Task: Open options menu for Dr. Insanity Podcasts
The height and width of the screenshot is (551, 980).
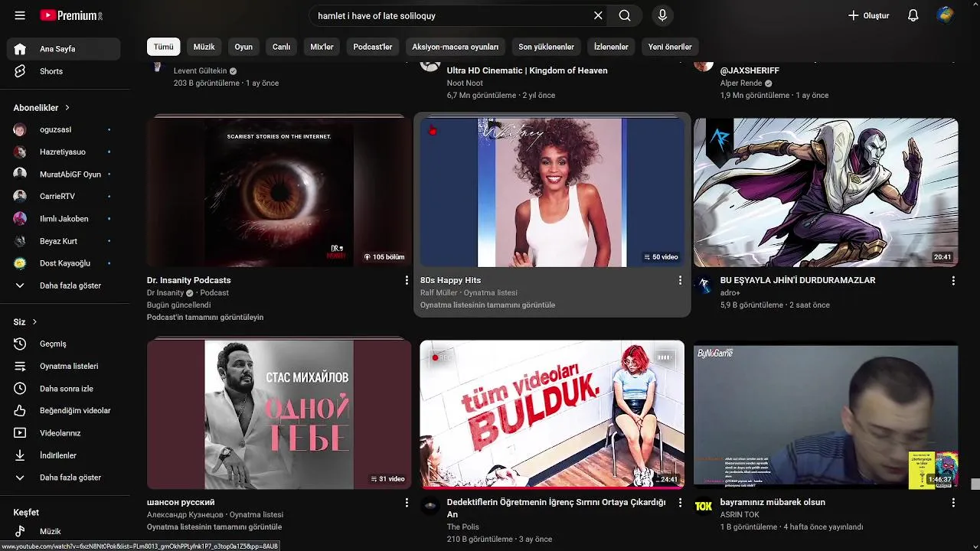Action: click(x=407, y=281)
